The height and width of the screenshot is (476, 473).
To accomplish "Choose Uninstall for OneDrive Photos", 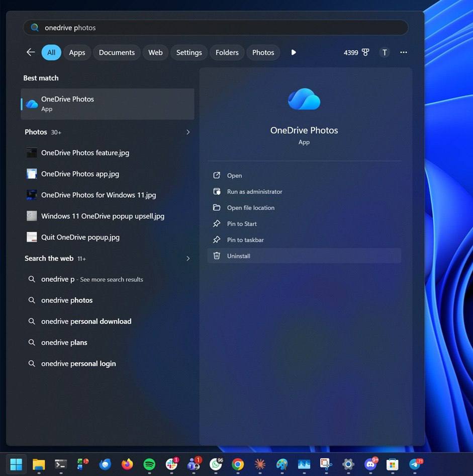I will (x=304, y=256).
